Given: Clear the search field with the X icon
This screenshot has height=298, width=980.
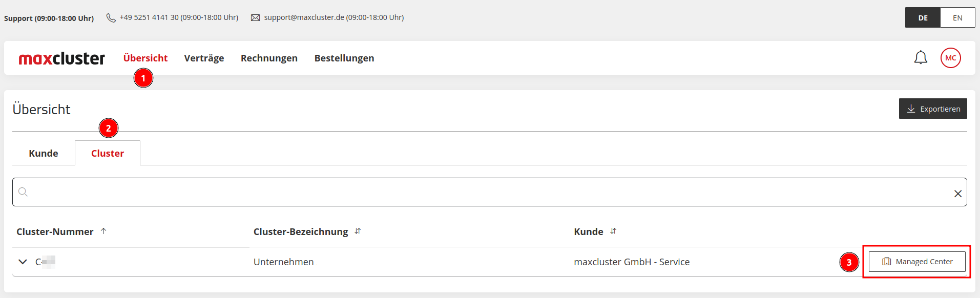Looking at the screenshot, I should tap(957, 194).
